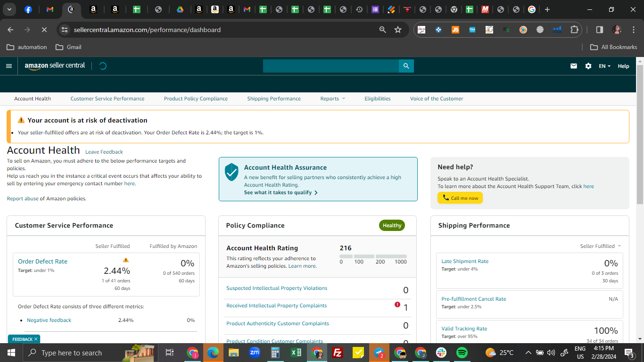Open FileZilla from the taskbar
The width and height of the screenshot is (644, 362).
tap(338, 353)
